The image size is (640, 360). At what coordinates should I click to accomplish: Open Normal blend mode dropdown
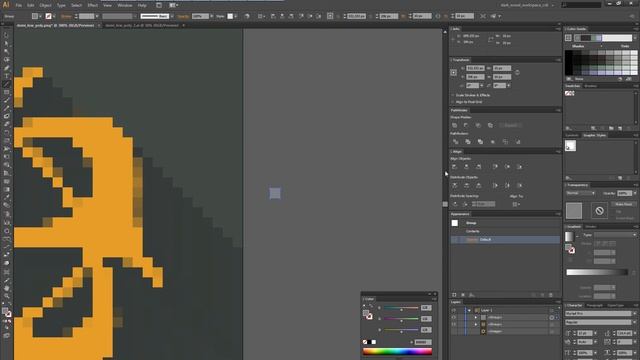pos(580,193)
